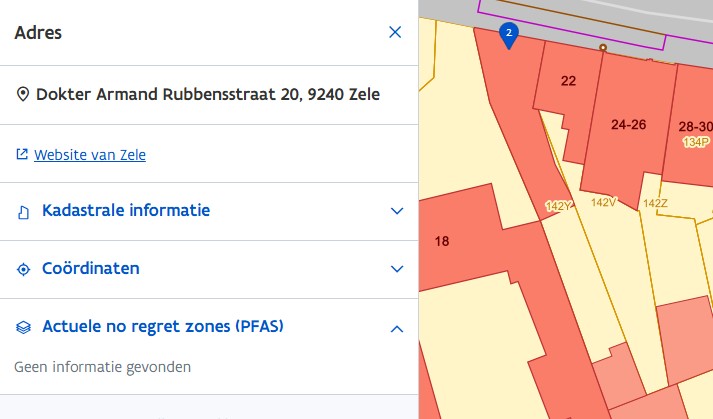Screen dimensions: 713x419
Task: Click the Coördinaten heading text
Action: [x=91, y=268]
